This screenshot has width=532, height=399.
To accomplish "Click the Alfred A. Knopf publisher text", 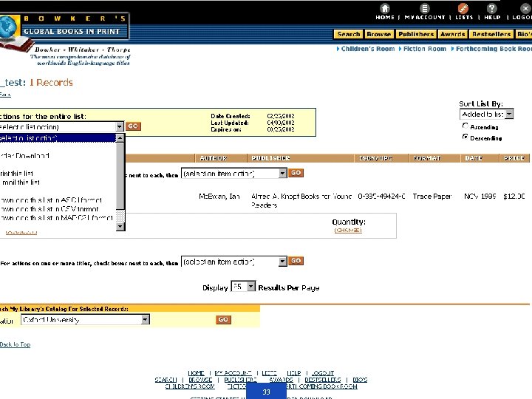I will (x=301, y=200).
